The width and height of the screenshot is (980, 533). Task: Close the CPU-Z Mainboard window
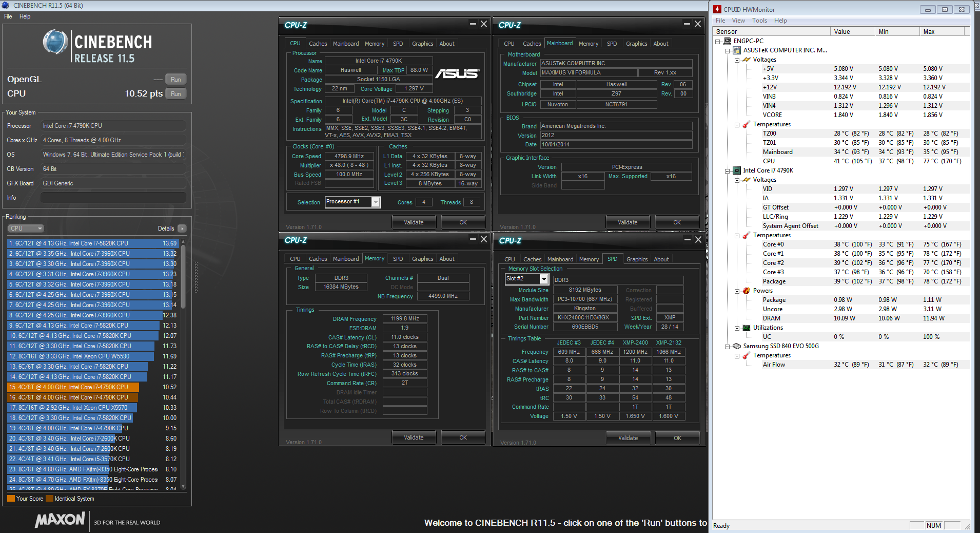[698, 24]
